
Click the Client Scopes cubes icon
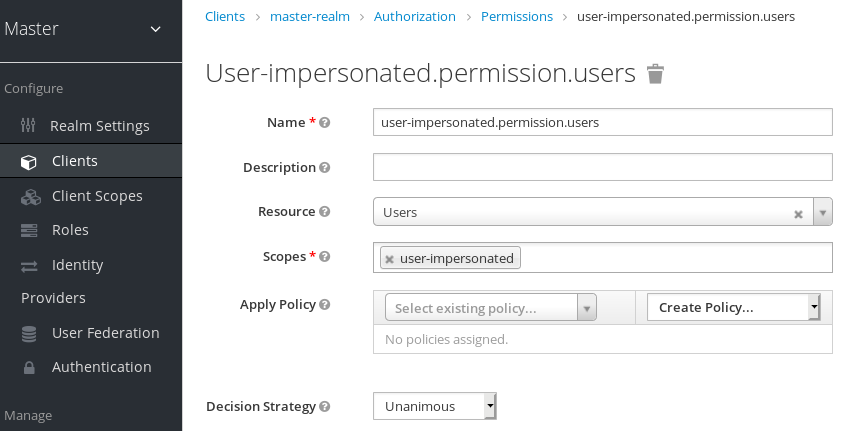pos(31,197)
